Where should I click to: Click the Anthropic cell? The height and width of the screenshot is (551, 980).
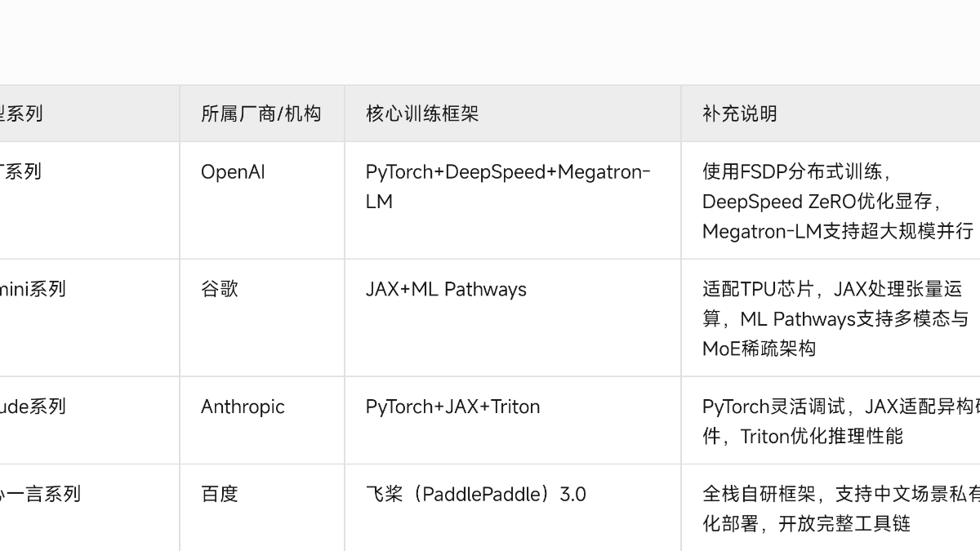pyautogui.click(x=262, y=420)
